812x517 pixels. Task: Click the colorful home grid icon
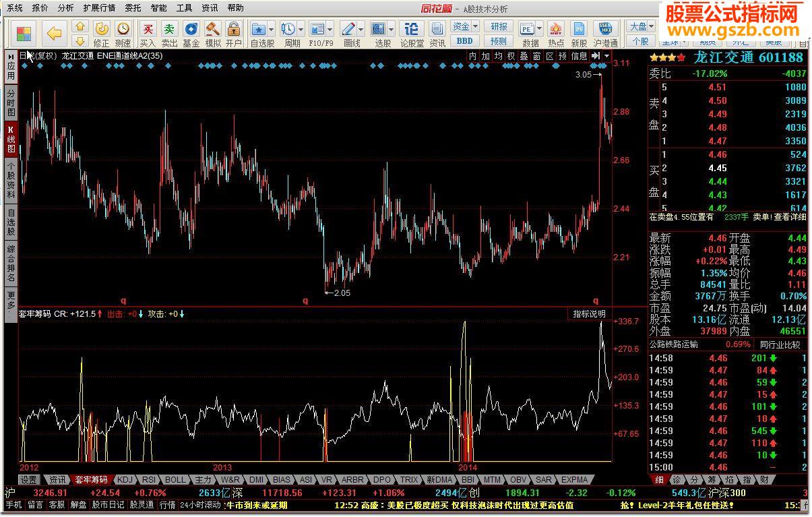coord(24,33)
